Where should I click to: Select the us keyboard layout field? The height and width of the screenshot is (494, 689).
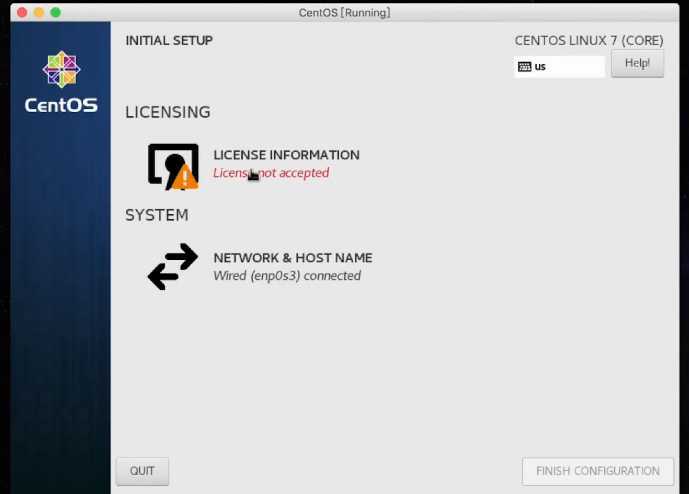(x=559, y=67)
